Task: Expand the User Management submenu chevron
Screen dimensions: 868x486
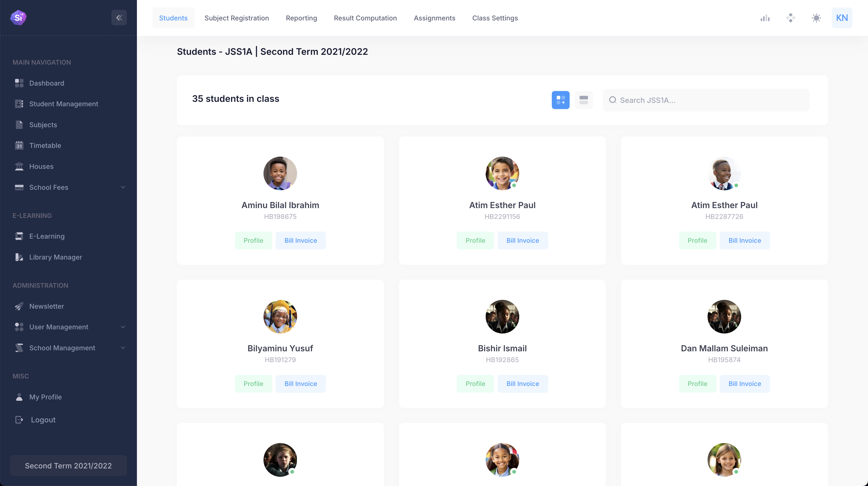Action: tap(123, 327)
